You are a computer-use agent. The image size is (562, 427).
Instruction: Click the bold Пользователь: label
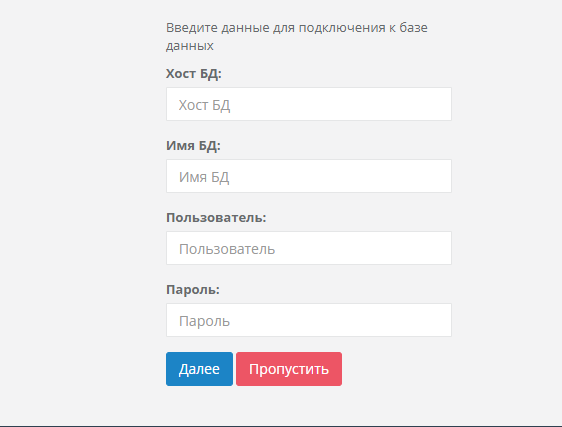click(x=216, y=218)
